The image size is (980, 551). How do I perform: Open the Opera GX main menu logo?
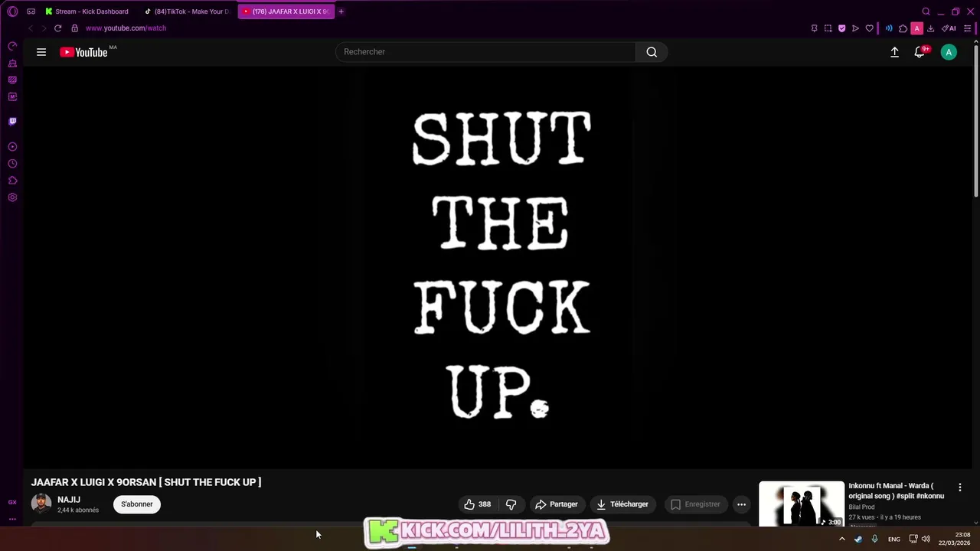12,11
